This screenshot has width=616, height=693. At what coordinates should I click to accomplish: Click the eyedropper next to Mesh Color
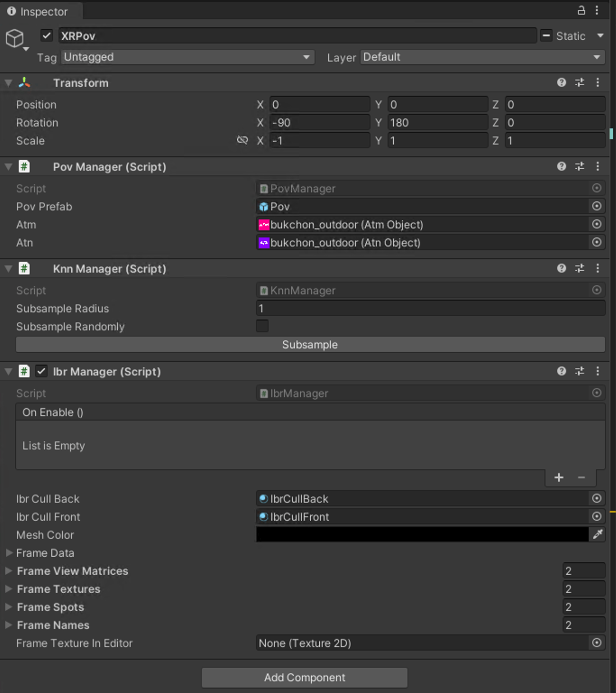tap(598, 535)
